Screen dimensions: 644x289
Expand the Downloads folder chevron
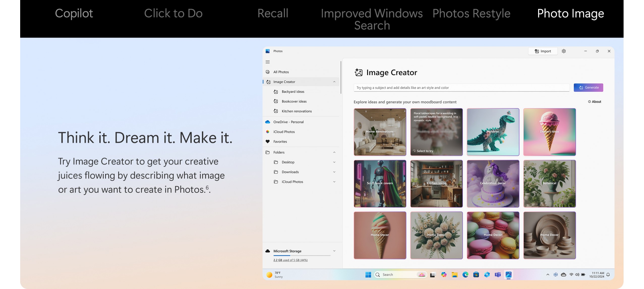coord(334,172)
